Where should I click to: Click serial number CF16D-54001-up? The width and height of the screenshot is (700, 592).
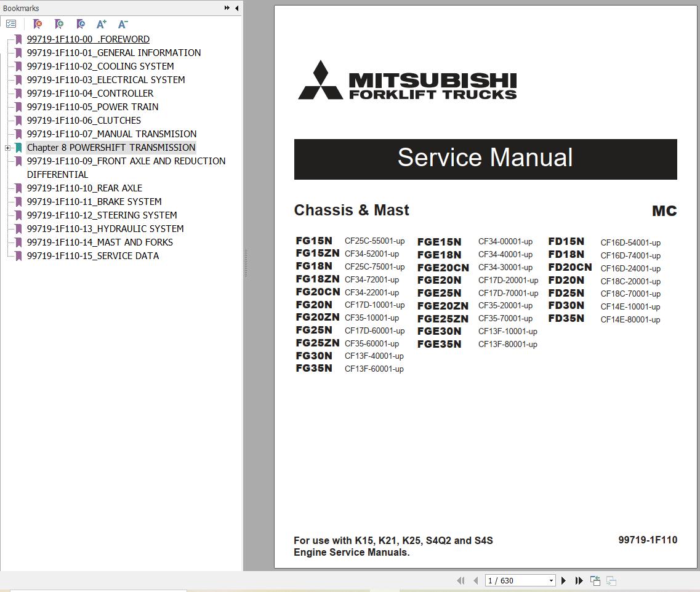point(630,242)
